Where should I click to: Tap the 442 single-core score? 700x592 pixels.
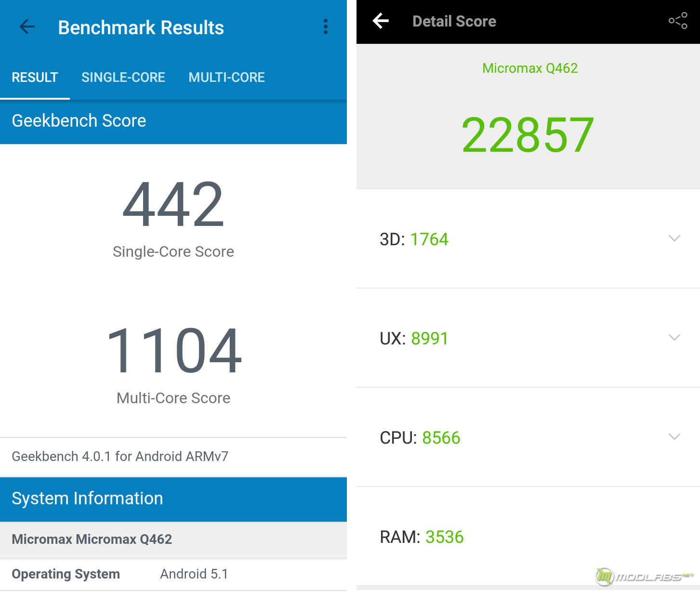point(173,204)
